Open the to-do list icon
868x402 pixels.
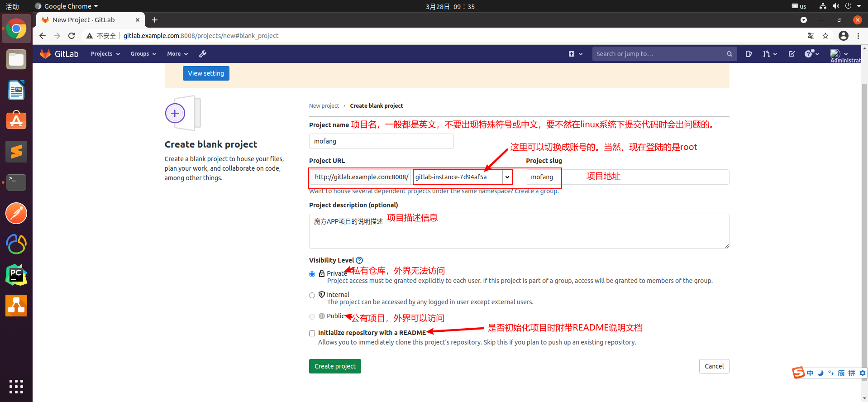[792, 54]
